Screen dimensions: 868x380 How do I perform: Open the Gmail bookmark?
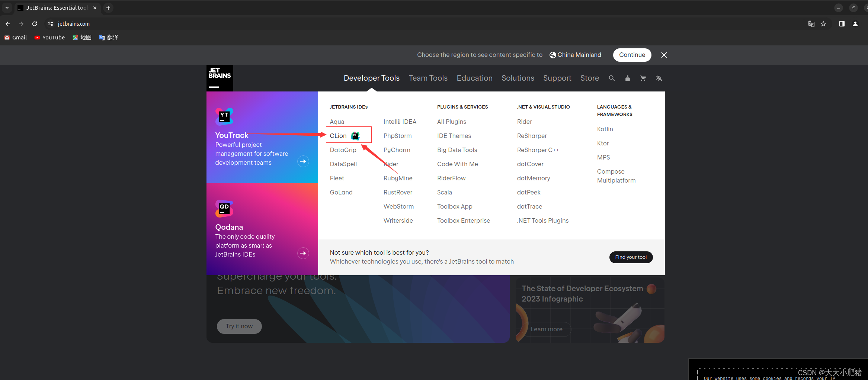16,38
